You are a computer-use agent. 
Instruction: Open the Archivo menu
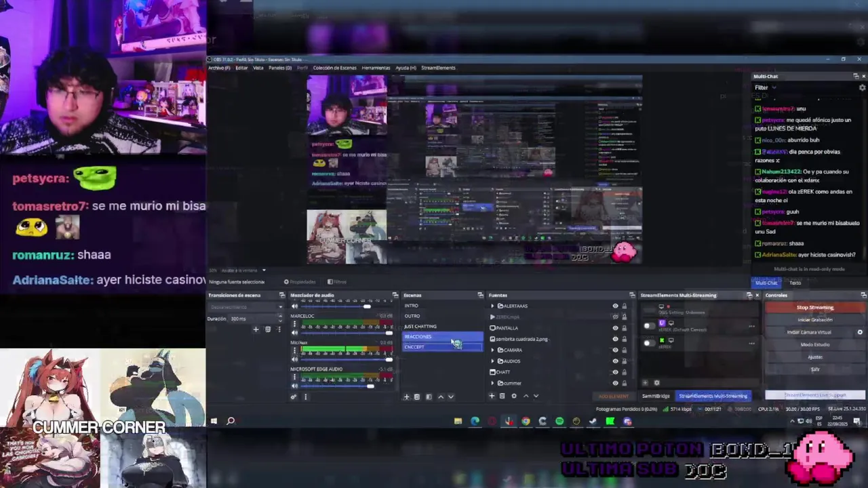pos(219,68)
